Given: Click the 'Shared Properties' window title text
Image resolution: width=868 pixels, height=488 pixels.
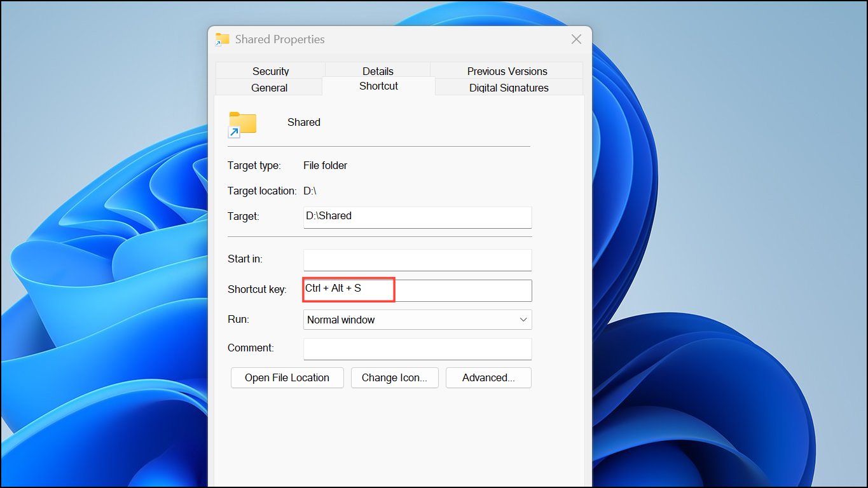Looking at the screenshot, I should click(280, 39).
